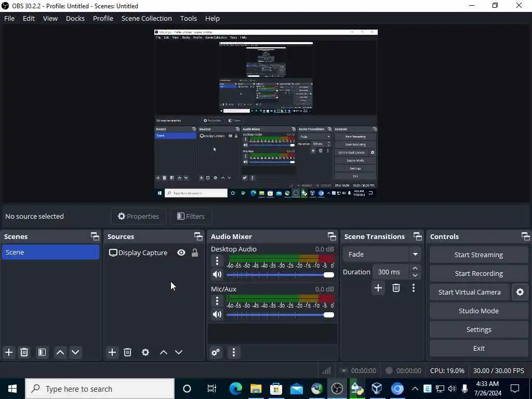Open the View menu
Image resolution: width=532 pixels, height=399 pixels.
click(50, 18)
